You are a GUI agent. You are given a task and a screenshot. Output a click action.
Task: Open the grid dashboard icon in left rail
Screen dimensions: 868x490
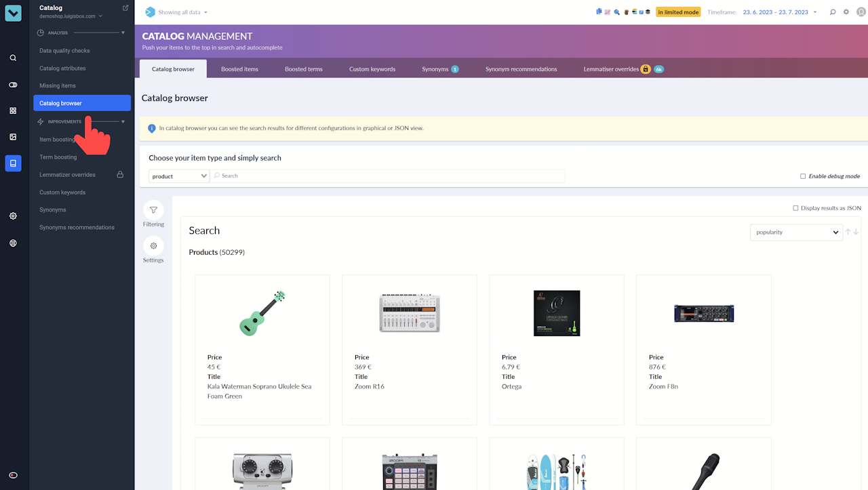(x=13, y=110)
